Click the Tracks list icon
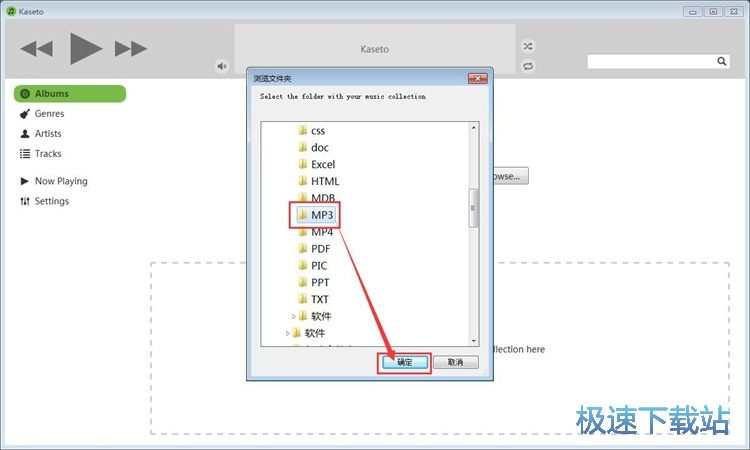The height and width of the screenshot is (450, 750). pos(25,154)
